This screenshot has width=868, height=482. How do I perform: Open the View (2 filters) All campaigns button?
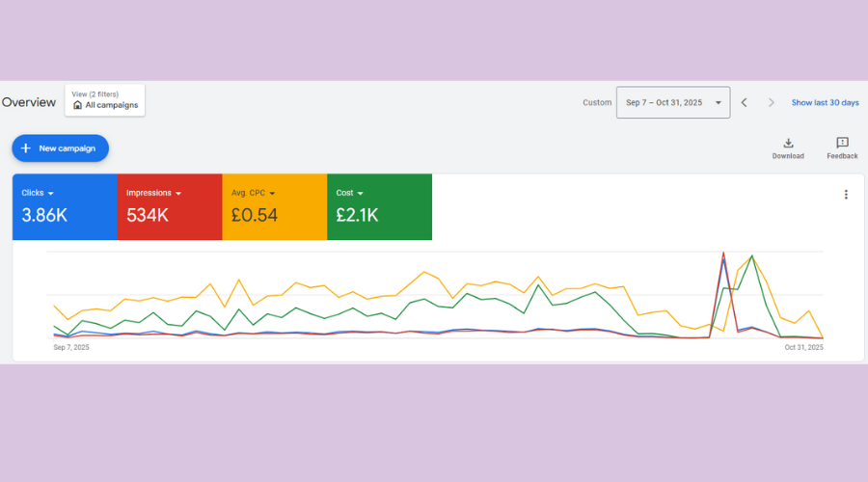(x=105, y=100)
